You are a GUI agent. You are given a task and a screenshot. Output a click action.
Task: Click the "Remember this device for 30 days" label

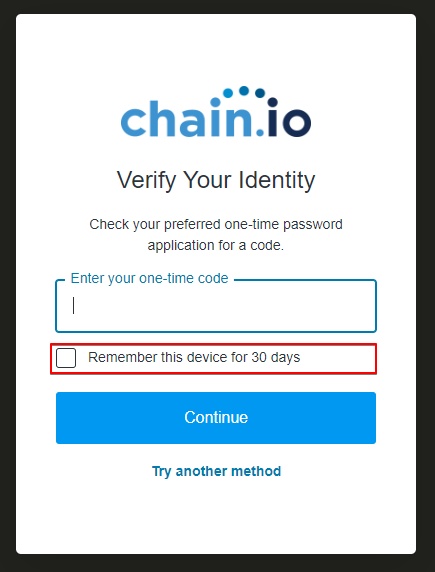coord(194,358)
